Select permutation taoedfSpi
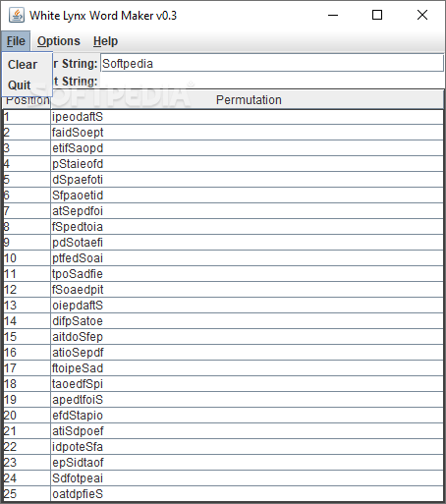Screen dimensions: 446x504 click(x=247, y=384)
